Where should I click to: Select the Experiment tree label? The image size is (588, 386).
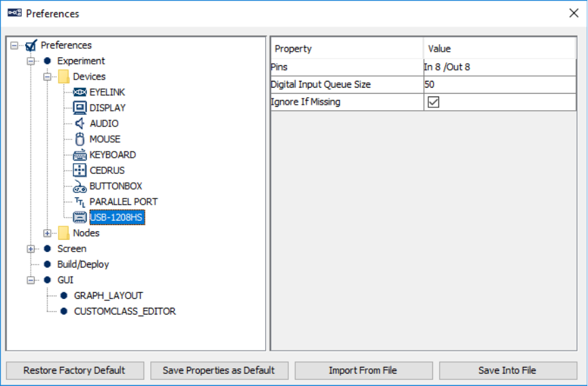(x=82, y=60)
